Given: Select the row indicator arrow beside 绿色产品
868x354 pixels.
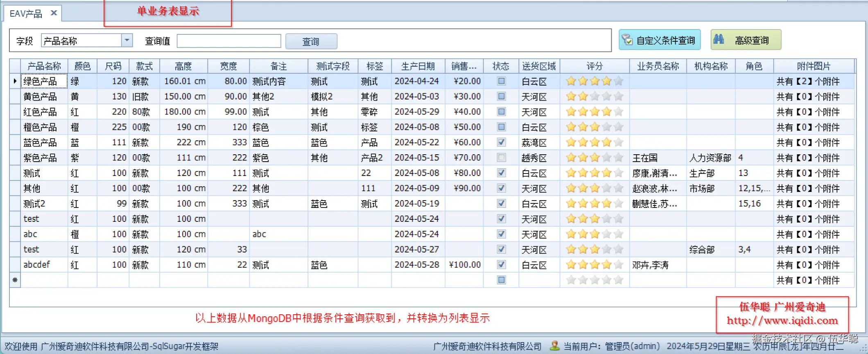Looking at the screenshot, I should (15, 81).
